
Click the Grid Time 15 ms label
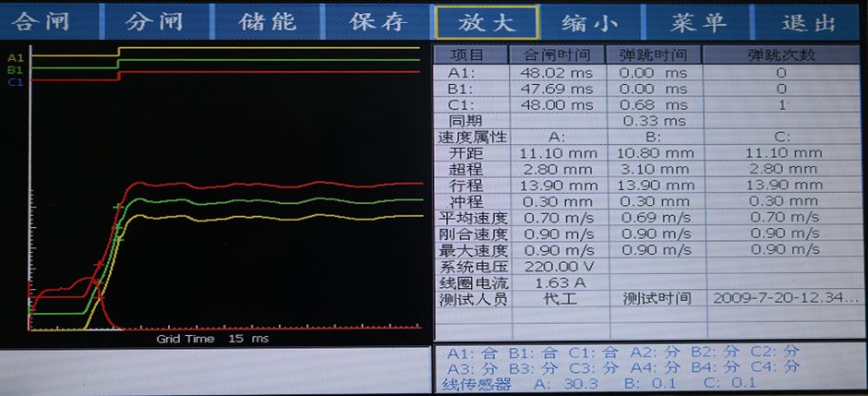[212, 339]
